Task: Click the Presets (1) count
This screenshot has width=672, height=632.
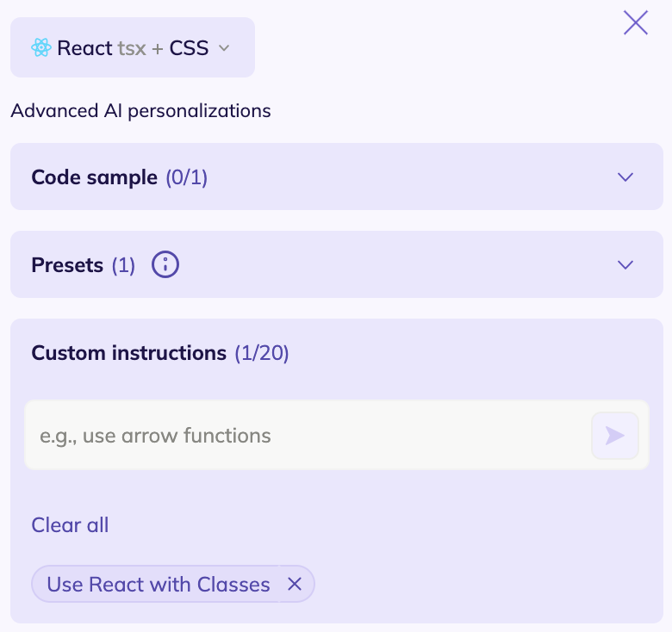Action: pos(123,265)
